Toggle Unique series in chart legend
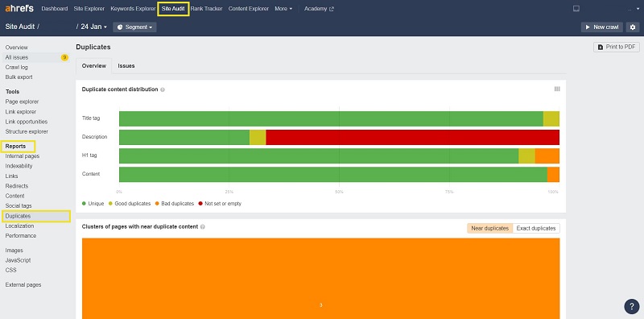 (x=93, y=204)
